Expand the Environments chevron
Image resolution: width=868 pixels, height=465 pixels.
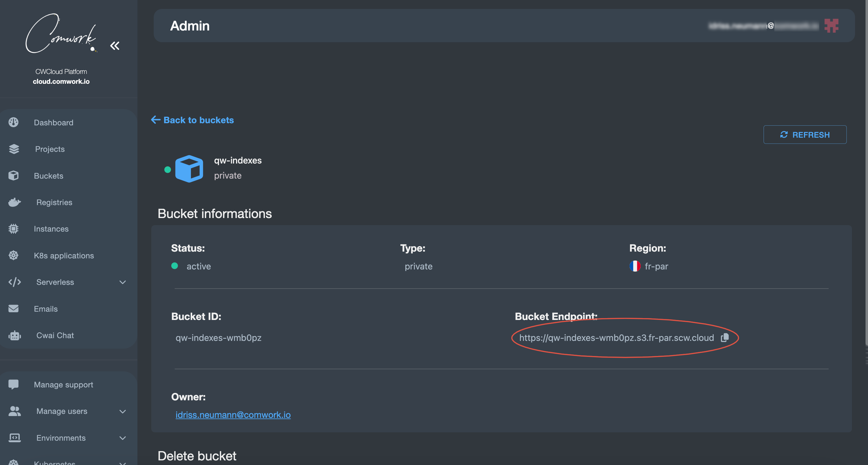(x=123, y=438)
